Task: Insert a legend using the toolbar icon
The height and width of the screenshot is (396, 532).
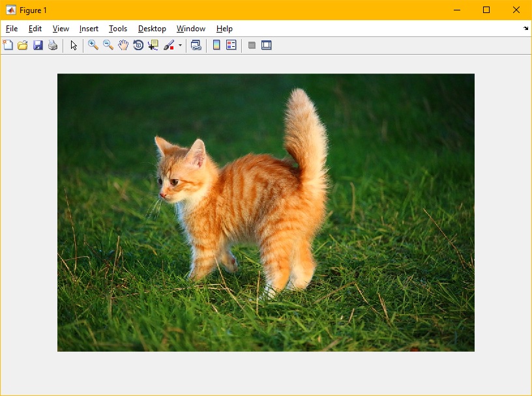Action: coord(231,46)
